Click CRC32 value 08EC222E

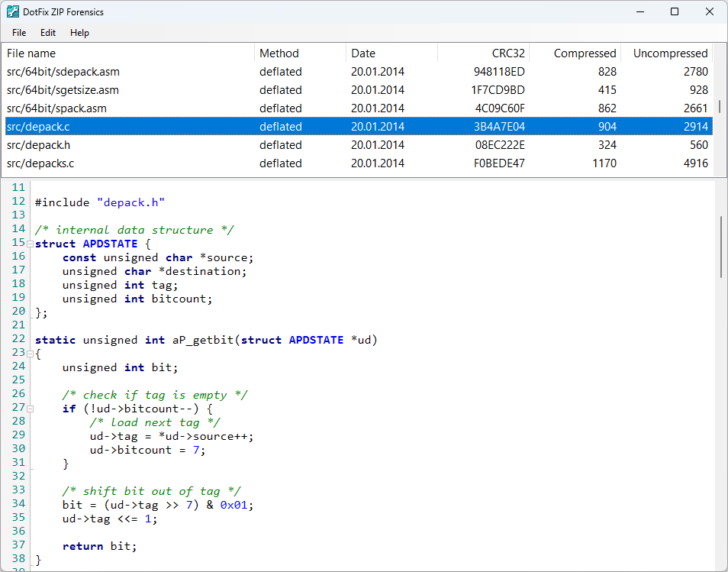tap(500, 145)
